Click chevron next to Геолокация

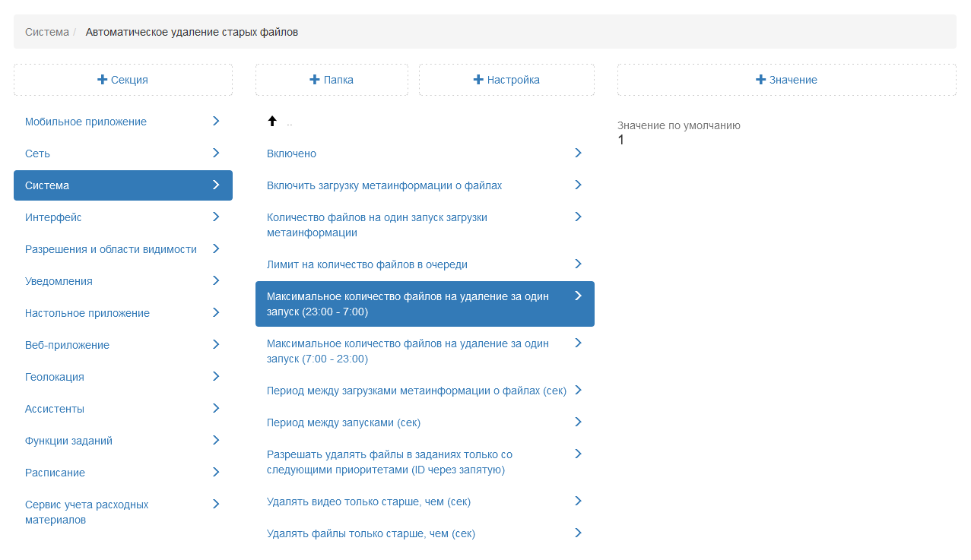[216, 377]
